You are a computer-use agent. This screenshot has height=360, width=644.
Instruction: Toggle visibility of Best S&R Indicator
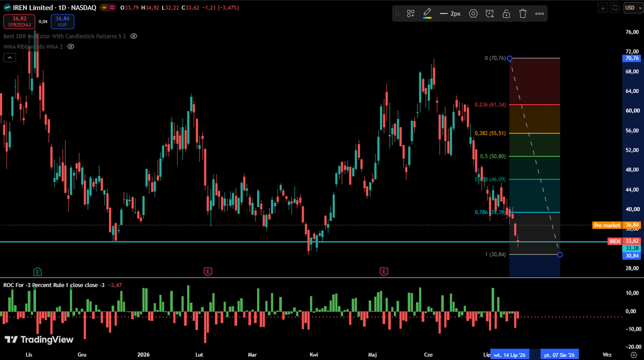pos(134,36)
